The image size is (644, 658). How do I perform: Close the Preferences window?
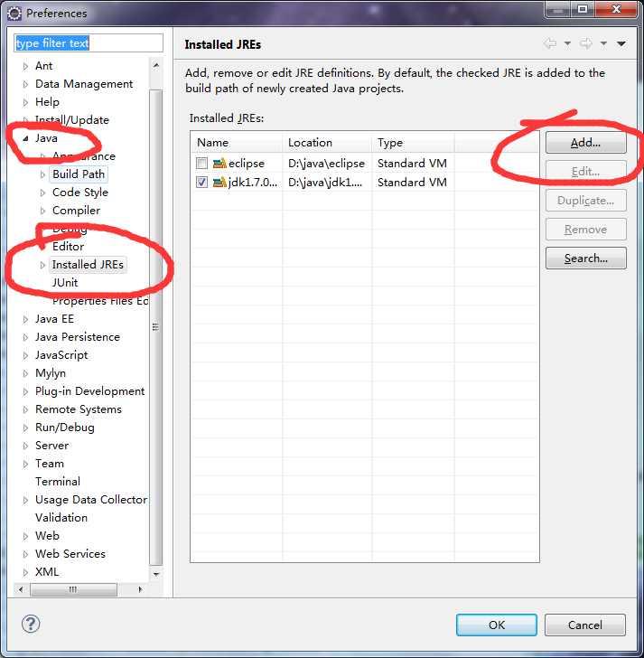tap(616, 9)
